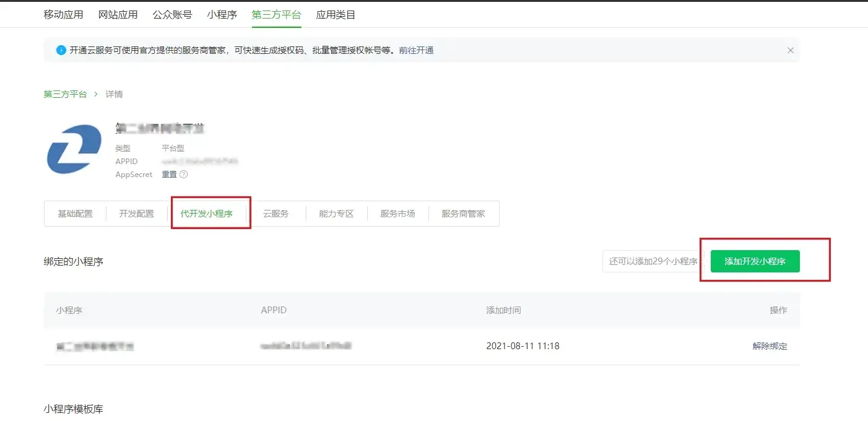Select the 第三方平台 top tab
This screenshot has width=868, height=421.
276,14
